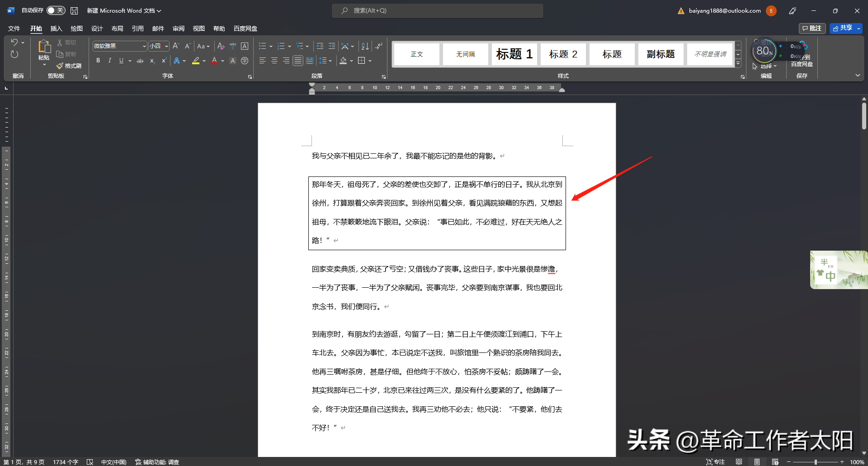This screenshot has height=466, width=868.
Task: Show or hide paragraph marks
Action: (x=379, y=46)
